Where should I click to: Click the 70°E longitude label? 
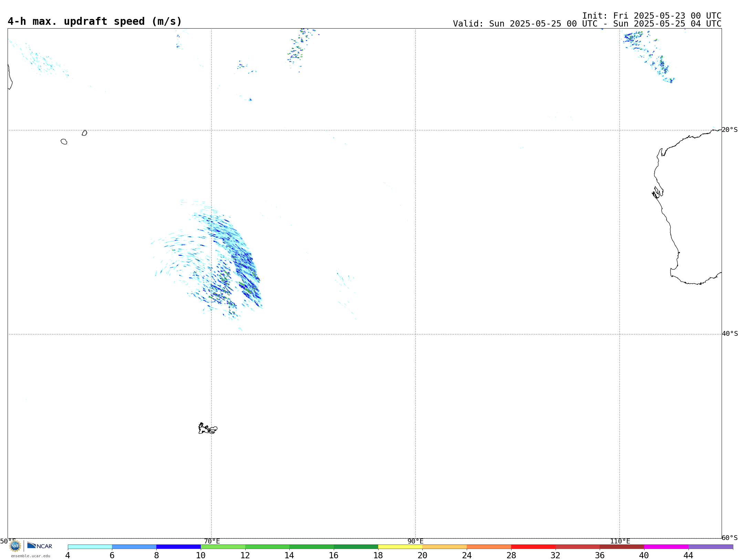[x=212, y=541]
